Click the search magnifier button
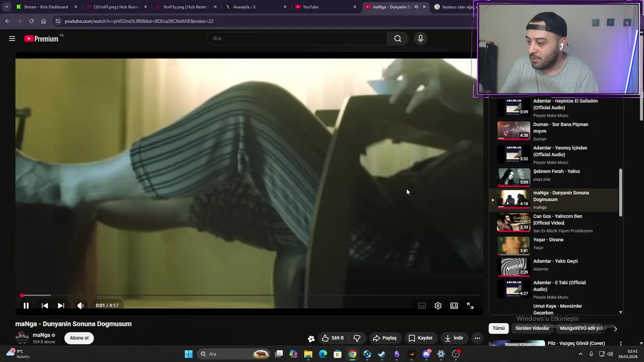The height and width of the screenshot is (362, 644). coord(398,38)
